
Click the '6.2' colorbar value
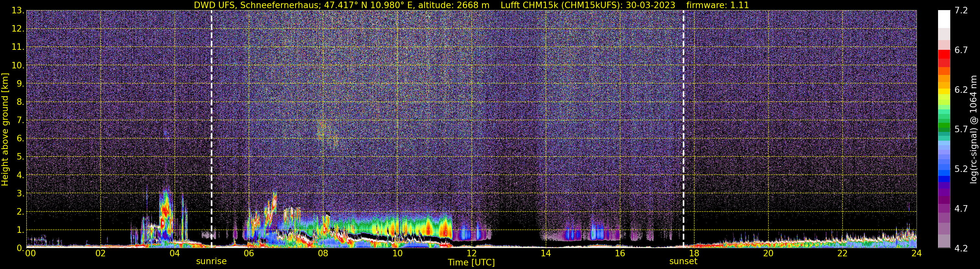[961, 90]
